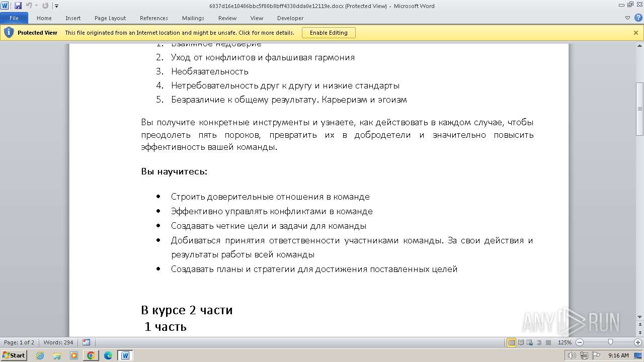Click the 125% zoom level button
The width and height of the screenshot is (644, 362).
click(565, 342)
